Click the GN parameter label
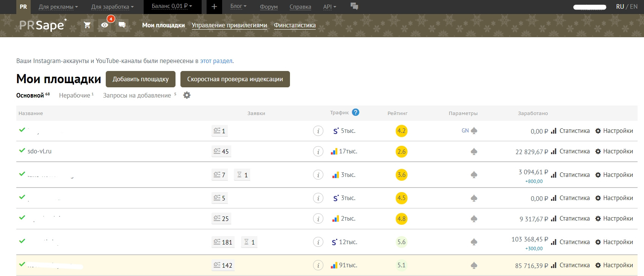The image size is (644, 276). tap(465, 131)
